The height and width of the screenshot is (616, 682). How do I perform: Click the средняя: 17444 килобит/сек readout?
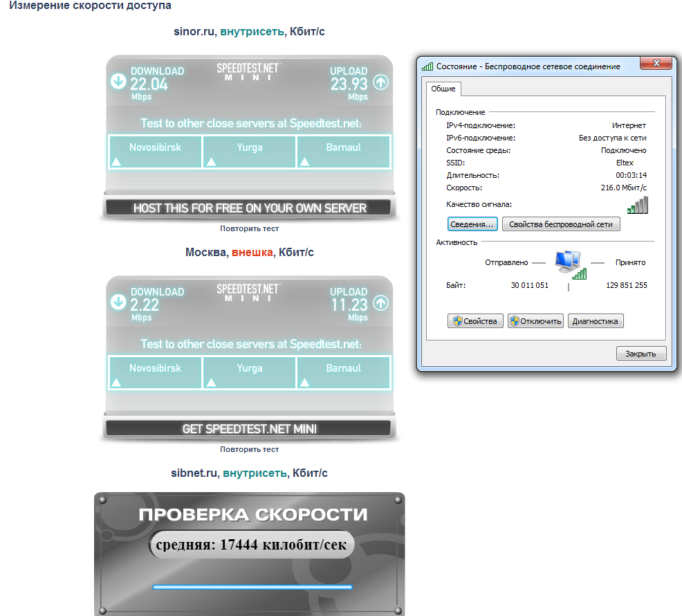point(251,544)
